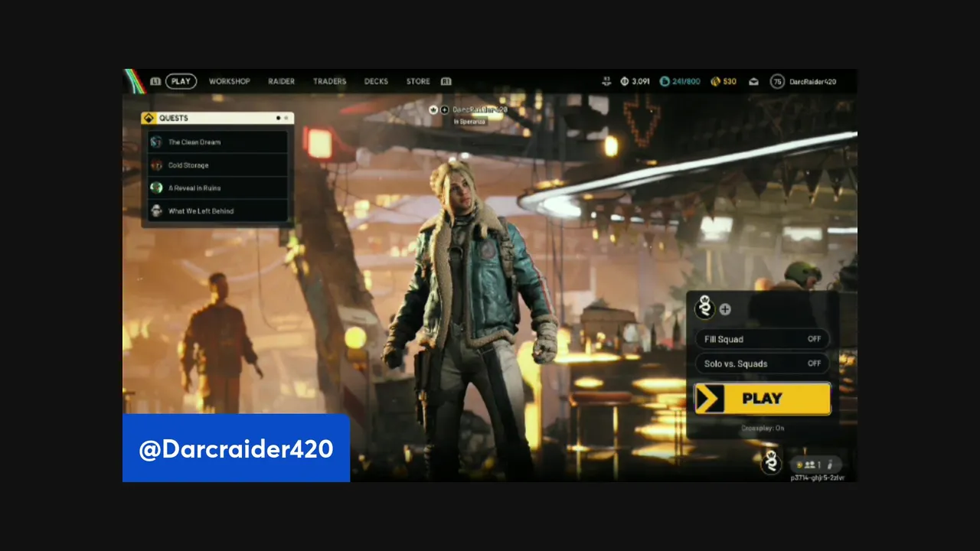980x551 pixels.
Task: Toggle the Solo vs. Squads option
Action: 762,364
